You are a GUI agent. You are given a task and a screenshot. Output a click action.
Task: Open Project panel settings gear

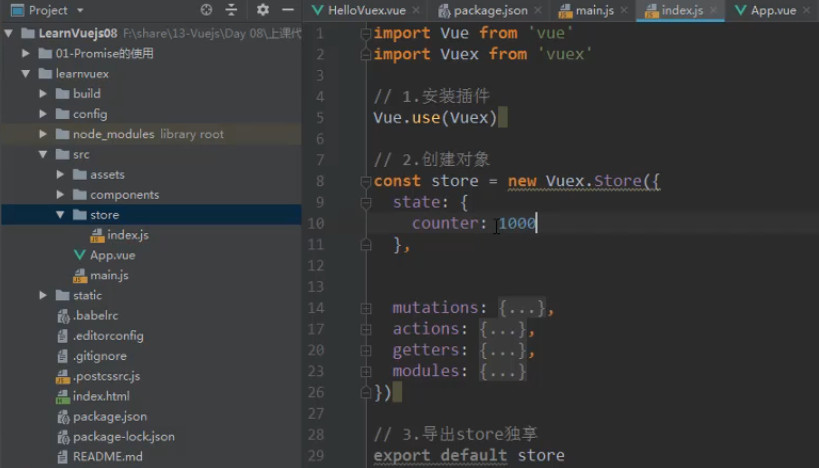(x=263, y=9)
